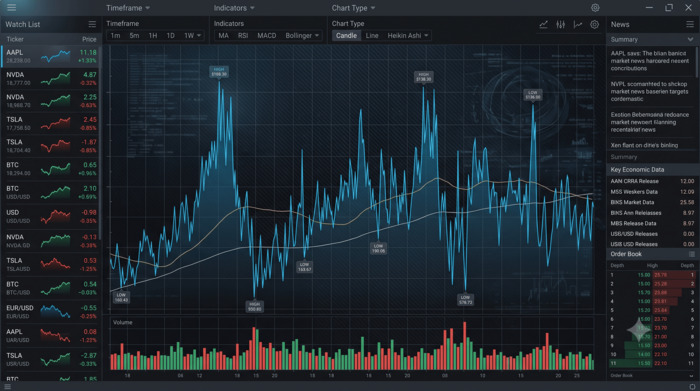Screen dimensions: 700x391
Task: Open the Chart Type menu in top bar
Action: click(x=353, y=8)
